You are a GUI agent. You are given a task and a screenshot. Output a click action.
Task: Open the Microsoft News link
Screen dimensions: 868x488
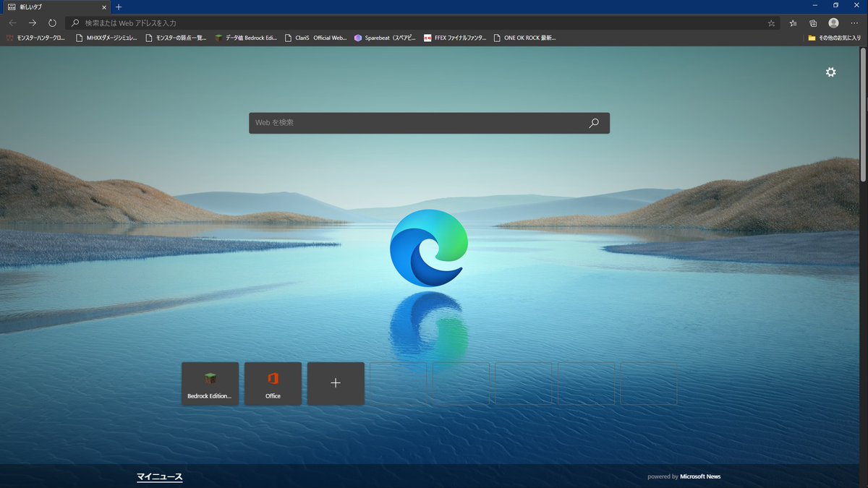tap(700, 476)
